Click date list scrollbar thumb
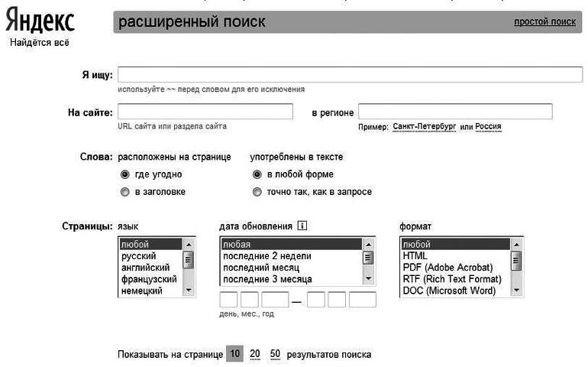Screen dimensions: 588x367 click(x=368, y=258)
